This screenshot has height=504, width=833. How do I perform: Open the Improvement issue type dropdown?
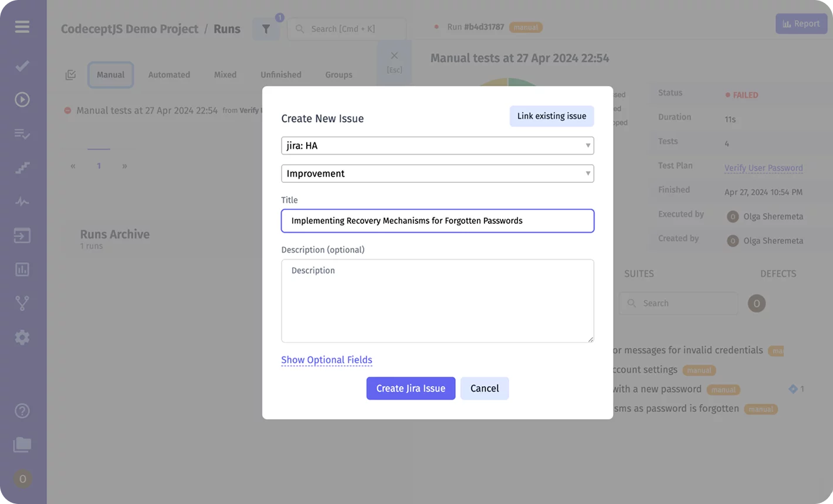(437, 173)
